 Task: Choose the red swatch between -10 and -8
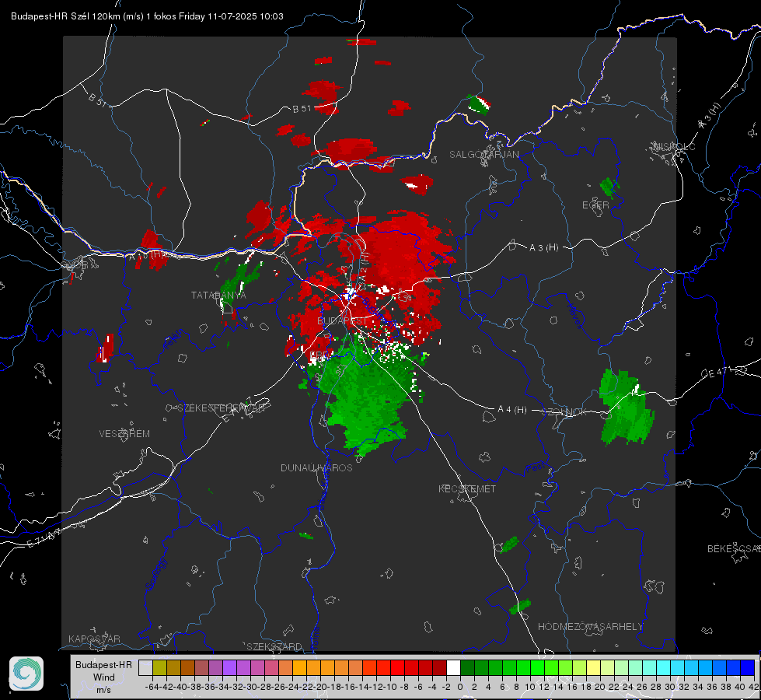coord(397,667)
